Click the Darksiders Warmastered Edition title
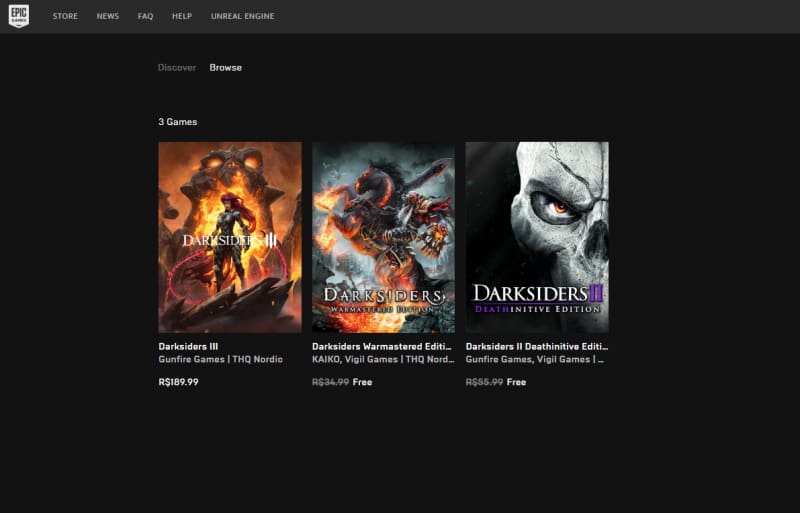The width and height of the screenshot is (800, 513). [382, 347]
